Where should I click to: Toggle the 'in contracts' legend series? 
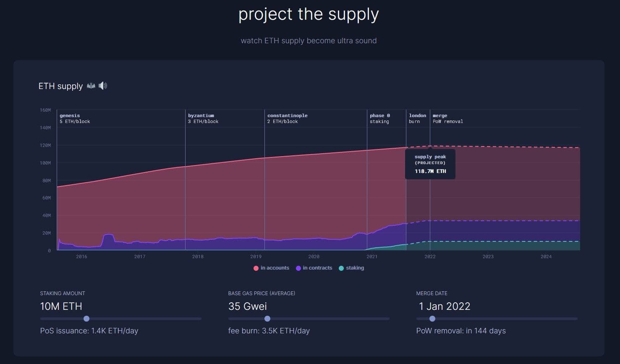[314, 268]
